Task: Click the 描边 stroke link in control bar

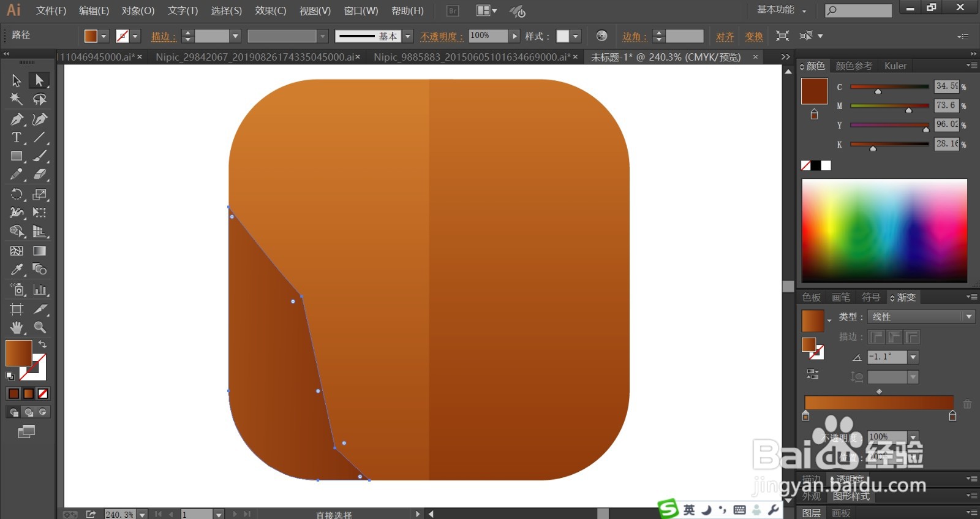Action: [163, 36]
